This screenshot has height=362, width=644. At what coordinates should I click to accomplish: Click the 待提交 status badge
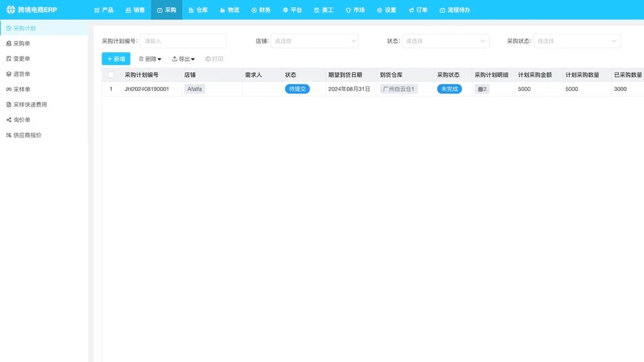click(x=297, y=89)
